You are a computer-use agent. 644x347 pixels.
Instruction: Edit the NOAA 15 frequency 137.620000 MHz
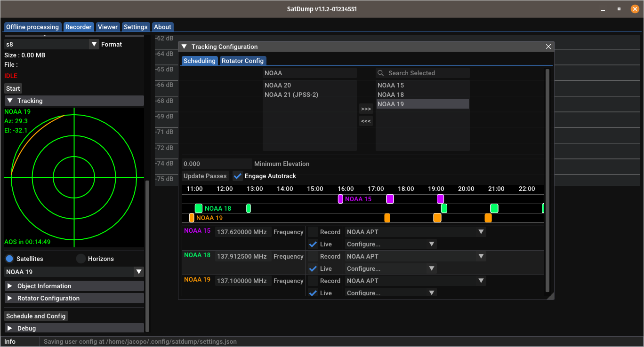(242, 232)
